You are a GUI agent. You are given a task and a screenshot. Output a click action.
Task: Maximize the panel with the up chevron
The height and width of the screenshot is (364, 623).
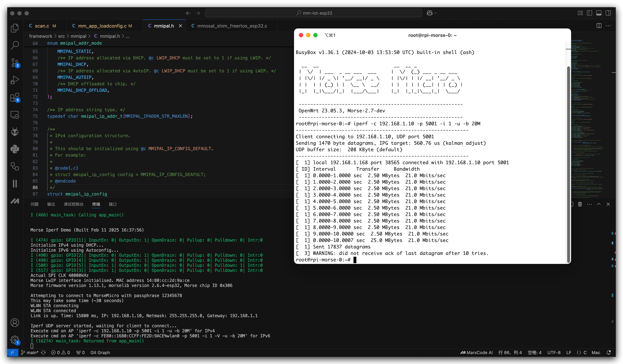tap(599, 204)
